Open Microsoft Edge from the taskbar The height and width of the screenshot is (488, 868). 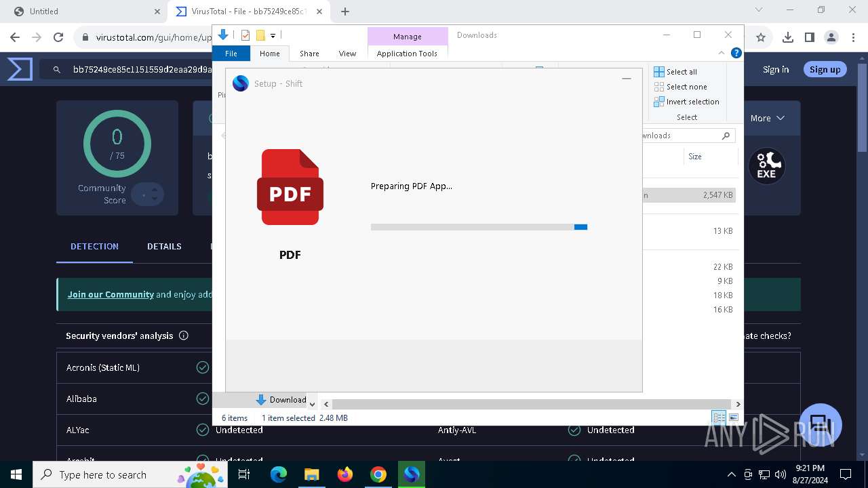[279, 474]
